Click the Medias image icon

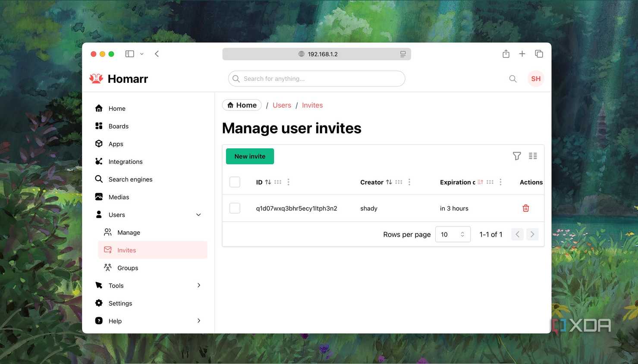[x=99, y=197]
